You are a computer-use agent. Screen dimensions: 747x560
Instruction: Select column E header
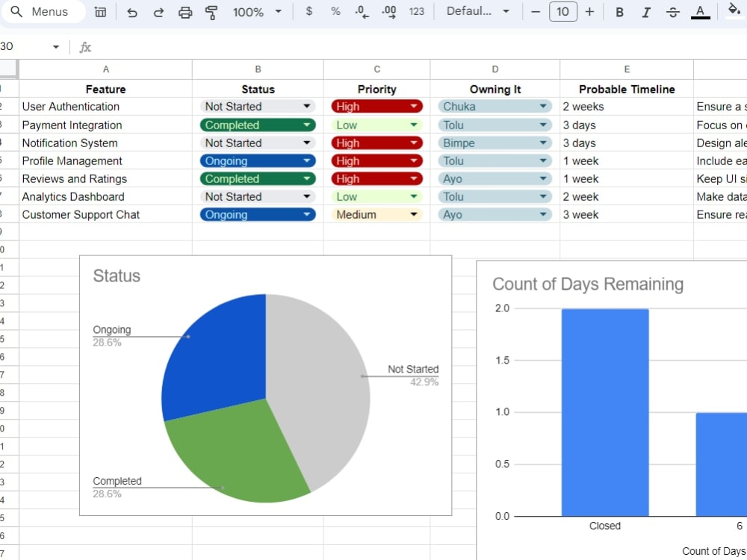click(627, 69)
